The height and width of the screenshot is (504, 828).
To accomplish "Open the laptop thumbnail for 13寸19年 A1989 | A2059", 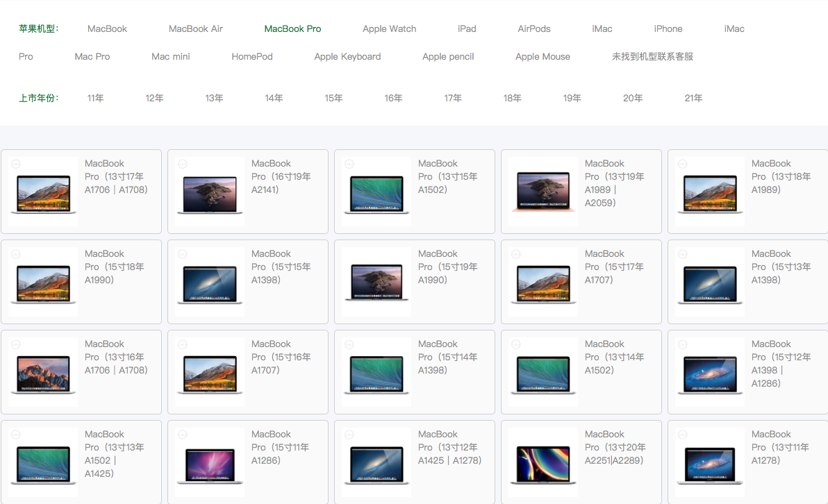I will click(x=543, y=192).
